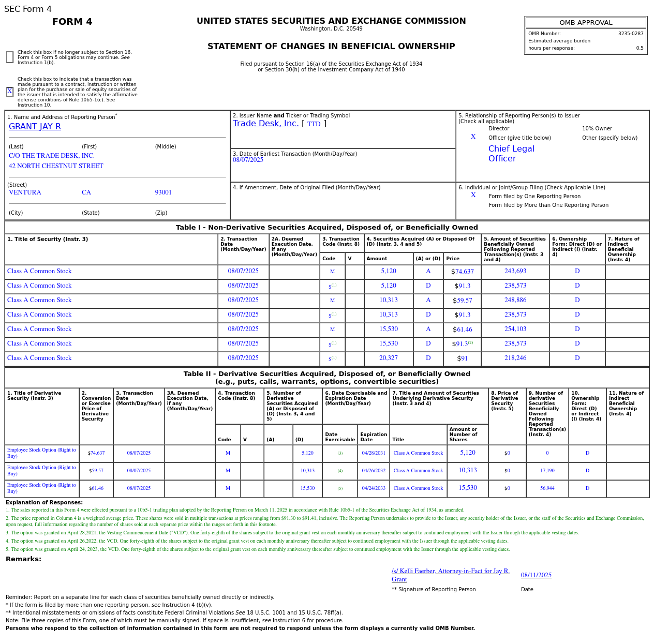Click the 56,944 derivative securities owned value
The height and width of the screenshot is (644, 654).
point(547,488)
